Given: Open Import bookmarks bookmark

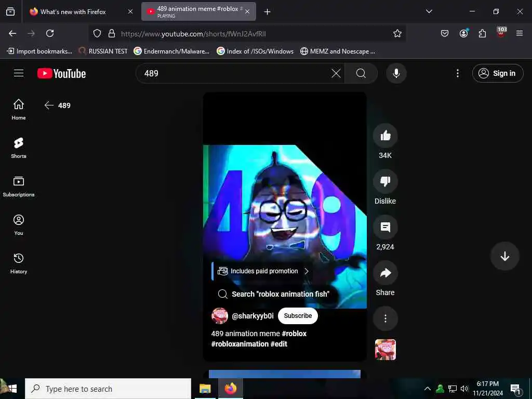Looking at the screenshot, I should (x=39, y=51).
